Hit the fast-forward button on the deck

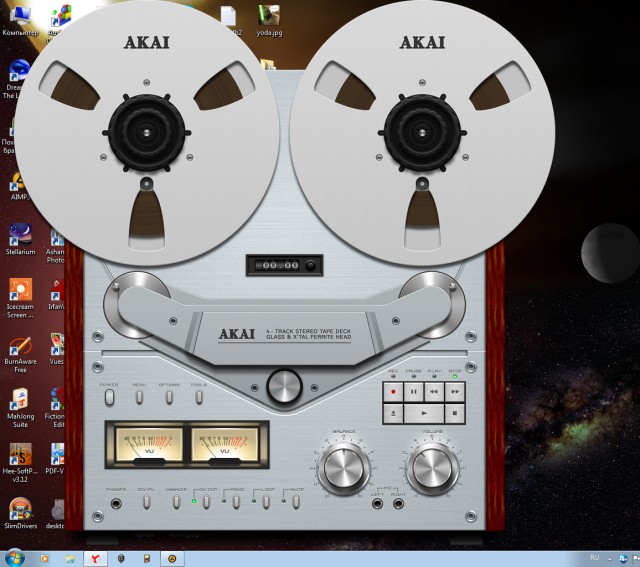click(x=455, y=392)
